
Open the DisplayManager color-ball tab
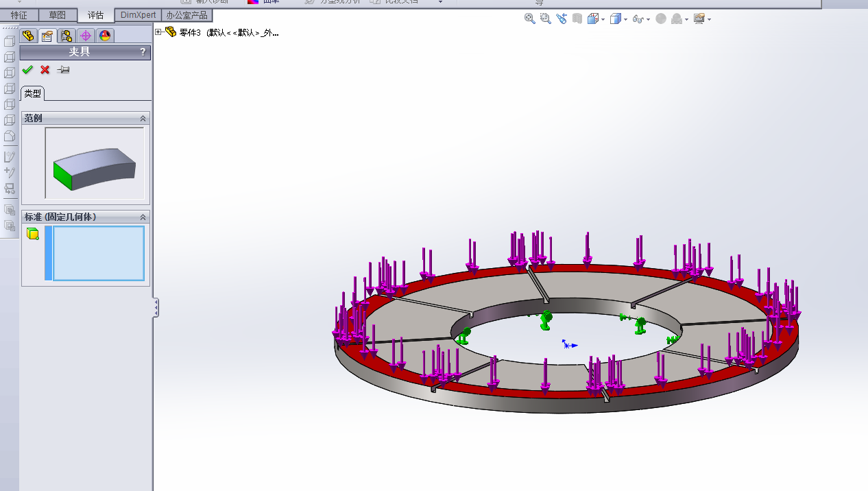coord(105,36)
